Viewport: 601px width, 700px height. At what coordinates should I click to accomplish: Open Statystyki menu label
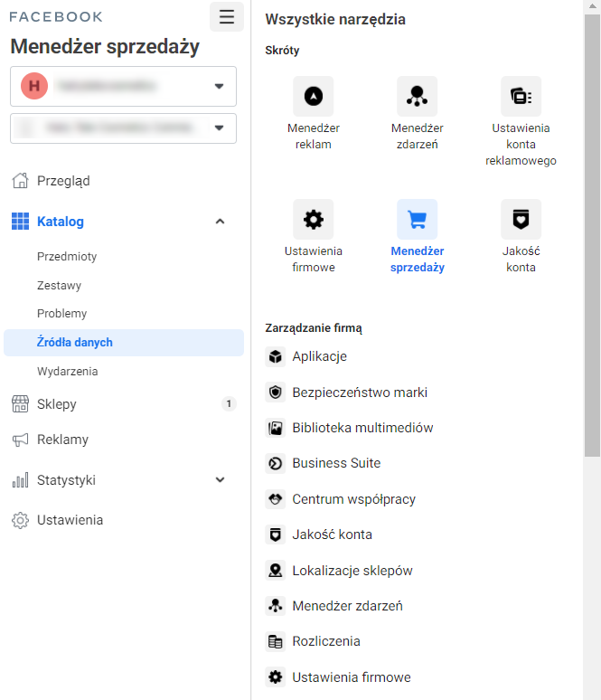[x=66, y=480]
